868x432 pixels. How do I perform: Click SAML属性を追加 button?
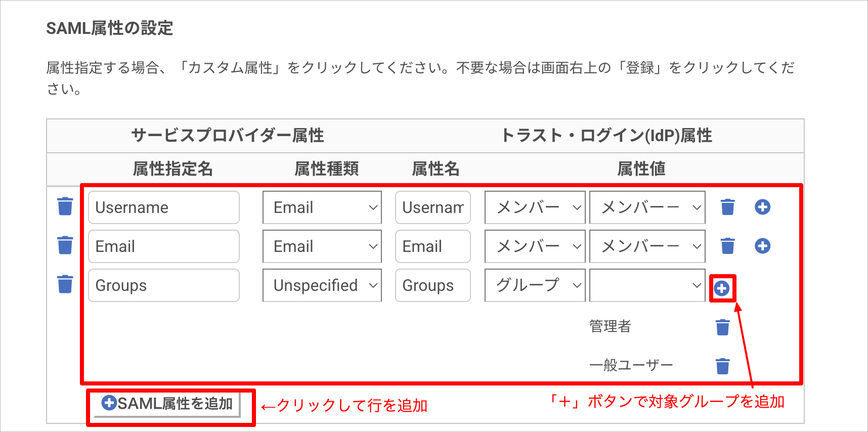[167, 404]
